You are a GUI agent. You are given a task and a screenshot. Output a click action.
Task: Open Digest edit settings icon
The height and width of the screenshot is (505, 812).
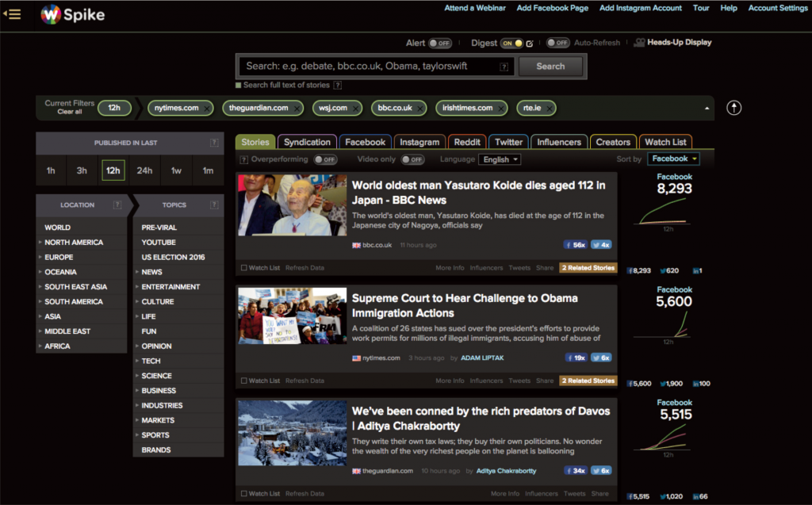tap(530, 44)
